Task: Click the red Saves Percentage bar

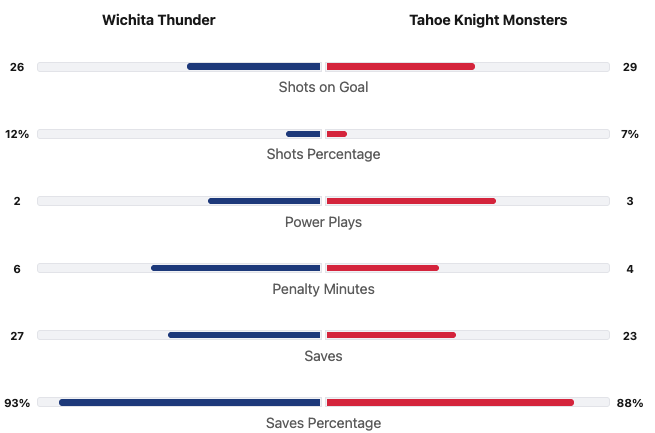Action: (450, 402)
